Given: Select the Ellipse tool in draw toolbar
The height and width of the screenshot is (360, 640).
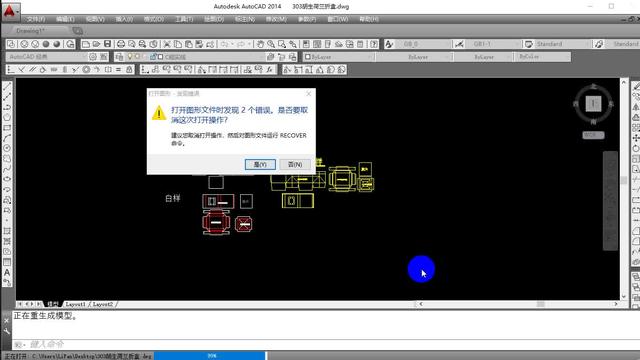Looking at the screenshot, I should (7, 179).
